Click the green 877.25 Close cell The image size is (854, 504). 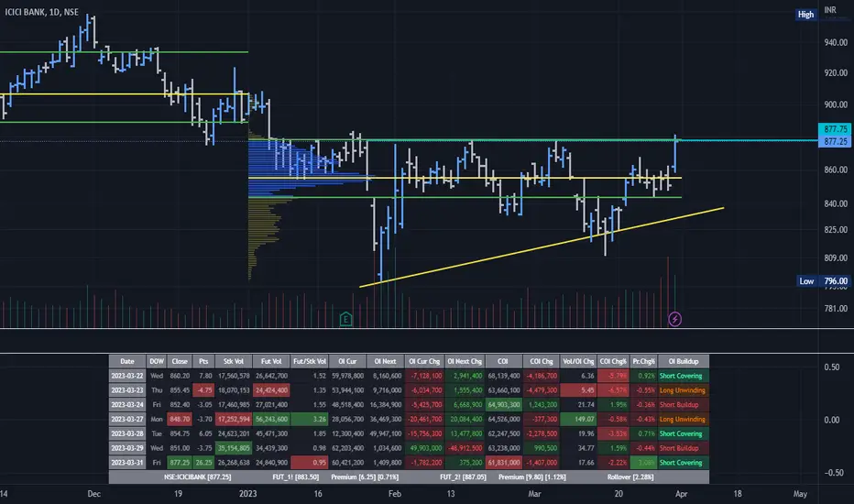pos(180,463)
